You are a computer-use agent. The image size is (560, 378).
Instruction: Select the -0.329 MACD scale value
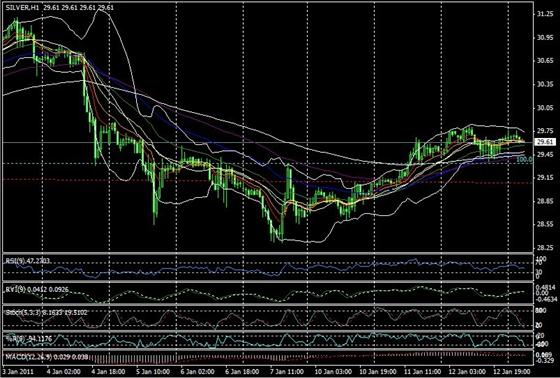[x=546, y=360]
